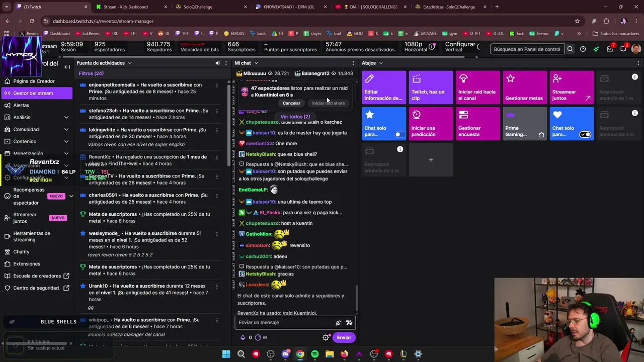This screenshot has height=362, width=644.
Task: Cancel the pending raid
Action: click(291, 103)
